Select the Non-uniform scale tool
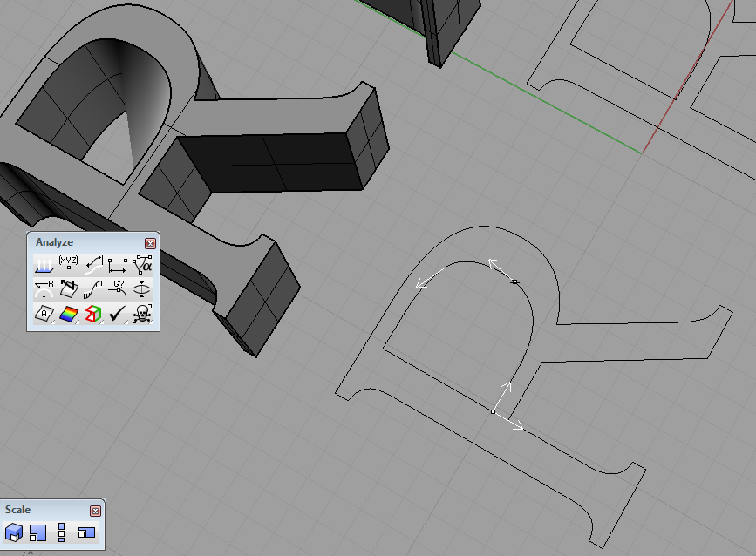Image resolution: width=756 pixels, height=556 pixels. 85,532
